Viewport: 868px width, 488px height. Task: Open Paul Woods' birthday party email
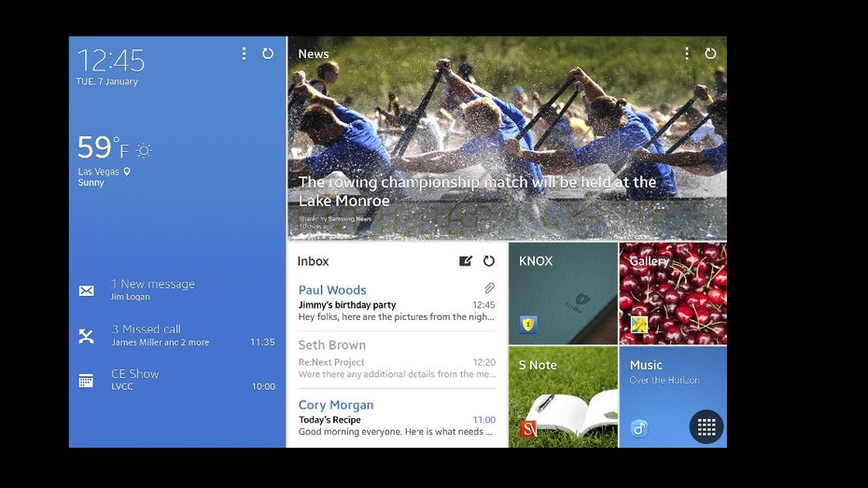pos(396,303)
